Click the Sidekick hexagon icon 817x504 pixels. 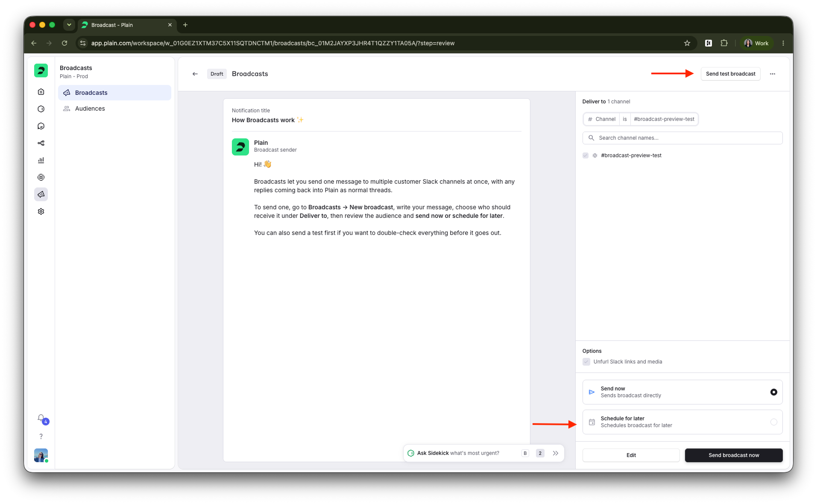411,453
